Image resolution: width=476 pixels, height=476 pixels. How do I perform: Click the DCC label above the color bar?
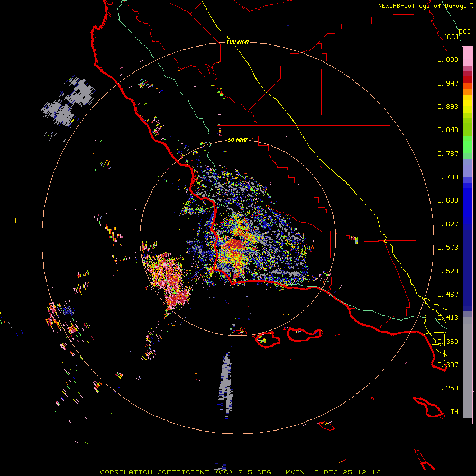click(464, 32)
